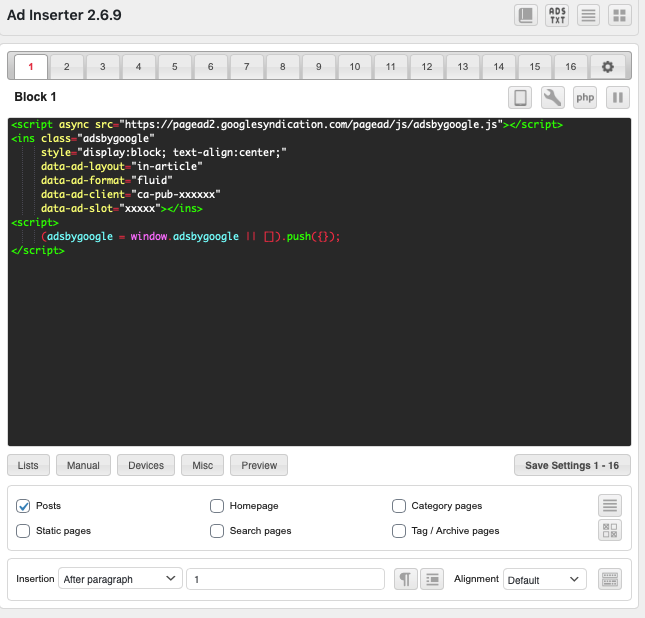Open block tab 7
Viewport: 645px width, 618px height.
tap(247, 67)
